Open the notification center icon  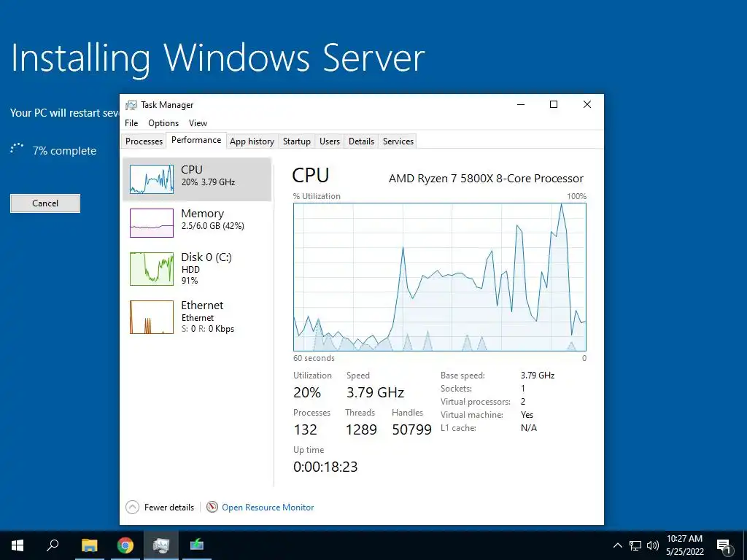click(724, 545)
